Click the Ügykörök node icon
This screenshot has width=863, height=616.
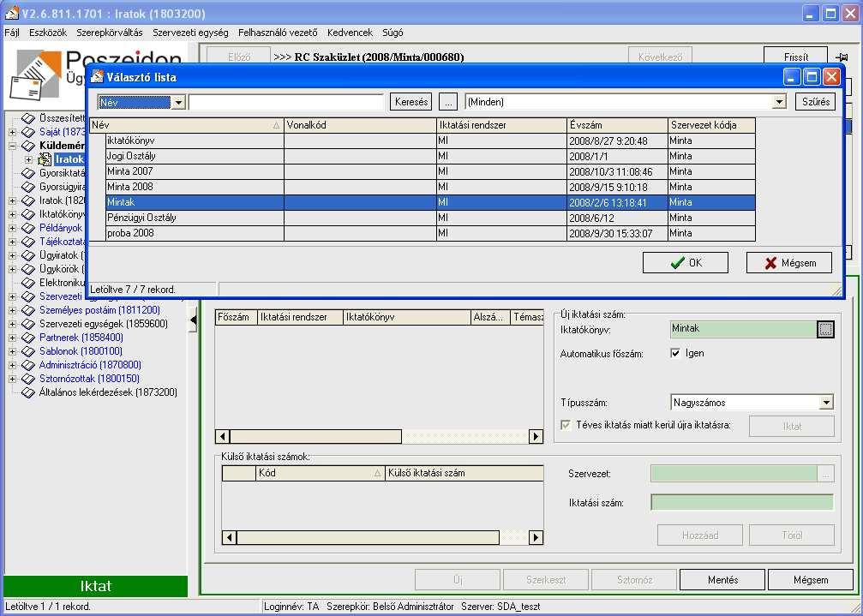28,269
